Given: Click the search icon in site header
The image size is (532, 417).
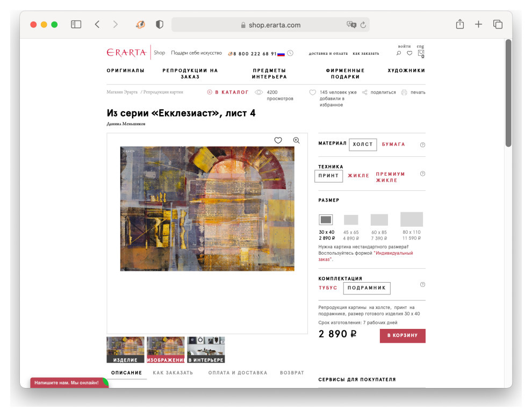Looking at the screenshot, I should [399, 53].
